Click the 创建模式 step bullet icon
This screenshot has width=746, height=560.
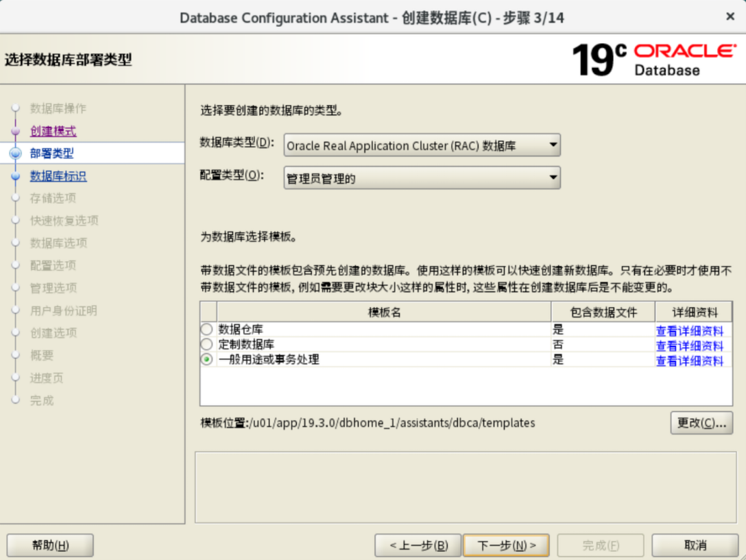click(x=15, y=131)
